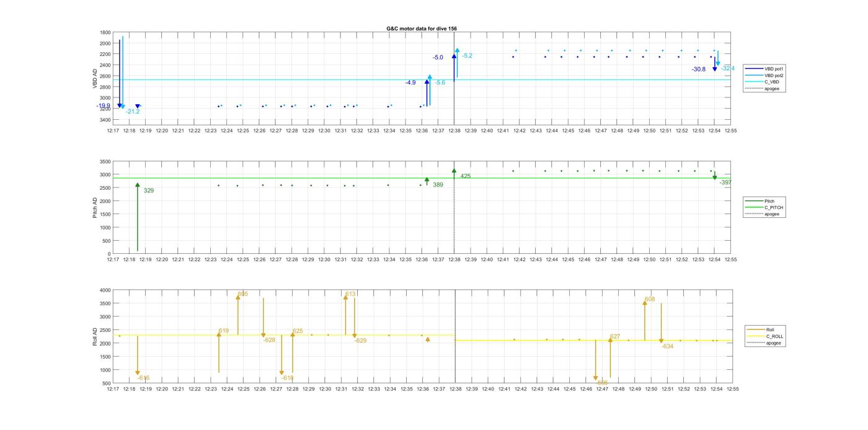Click the '-5.2' VBD data label

pos(467,56)
